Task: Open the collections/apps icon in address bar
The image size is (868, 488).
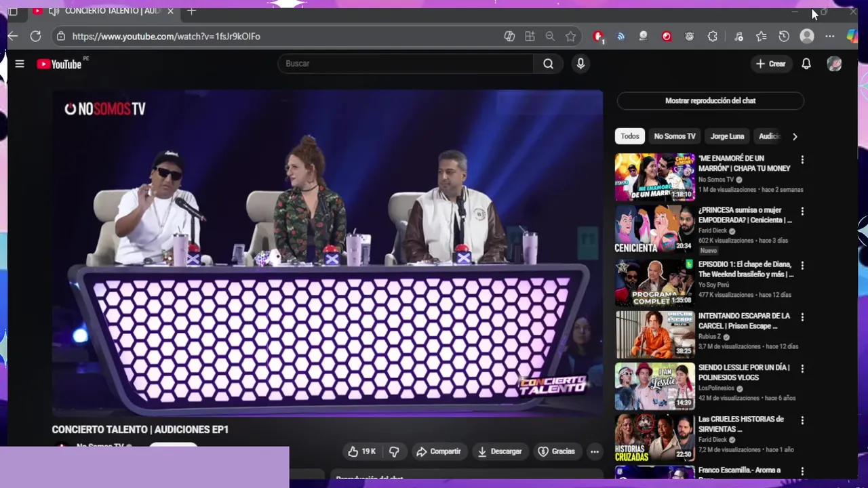Action: click(530, 37)
